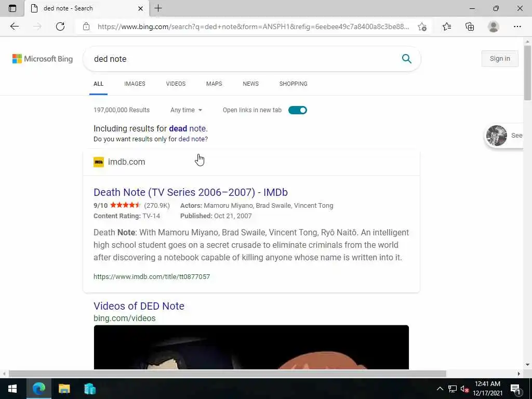Click the imdb.com site icon
The height and width of the screenshot is (399, 532).
[x=99, y=162]
